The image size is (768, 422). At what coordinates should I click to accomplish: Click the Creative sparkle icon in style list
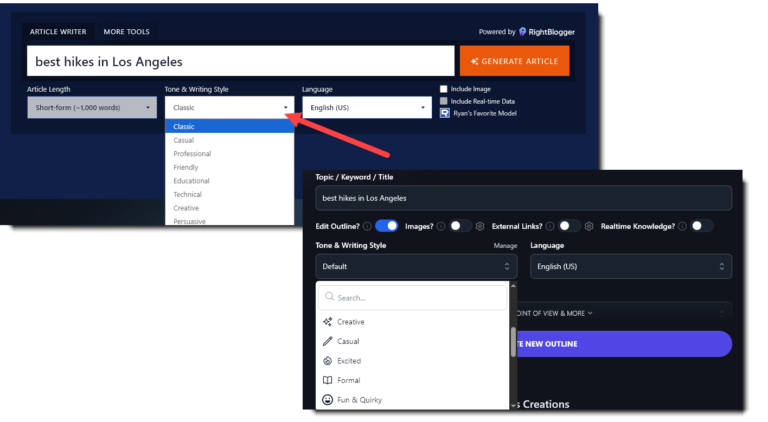coord(328,322)
